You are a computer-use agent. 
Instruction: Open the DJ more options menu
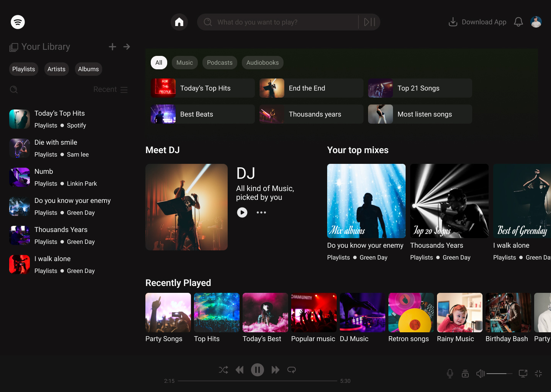261,212
